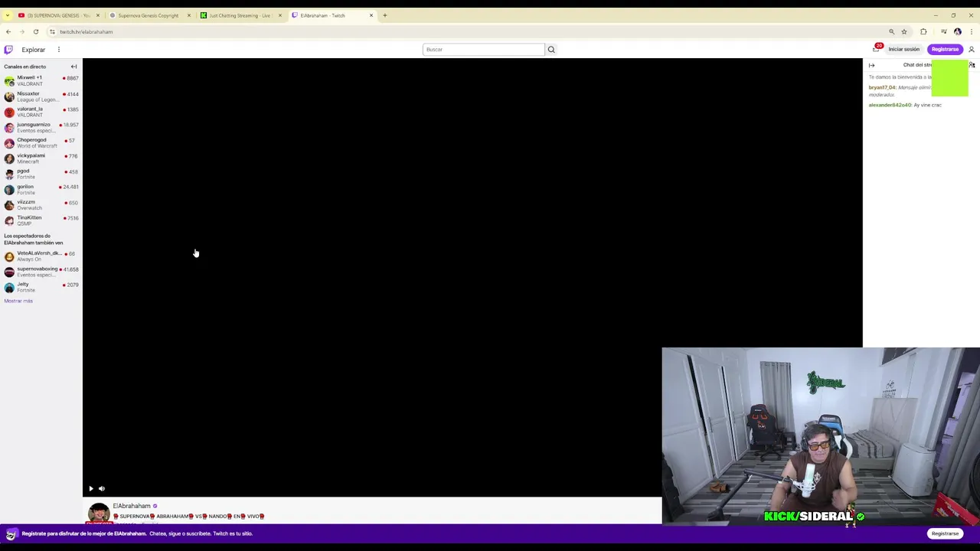Open TinaKitten QSMP channel
980x551 pixels.
41,220
